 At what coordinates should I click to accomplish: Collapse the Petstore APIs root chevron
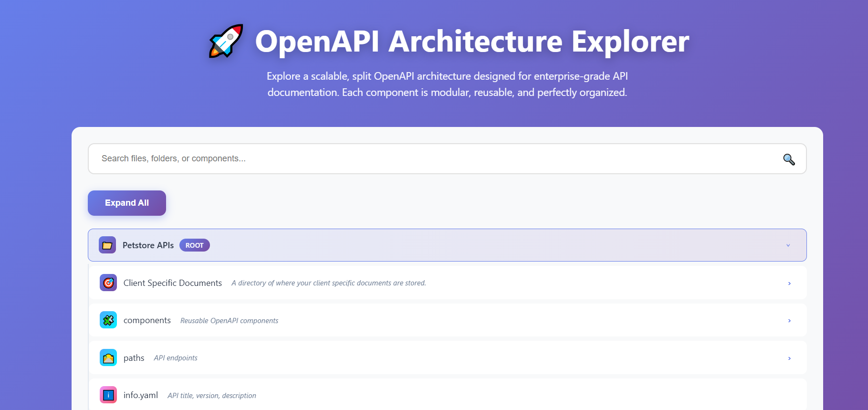[x=788, y=245]
